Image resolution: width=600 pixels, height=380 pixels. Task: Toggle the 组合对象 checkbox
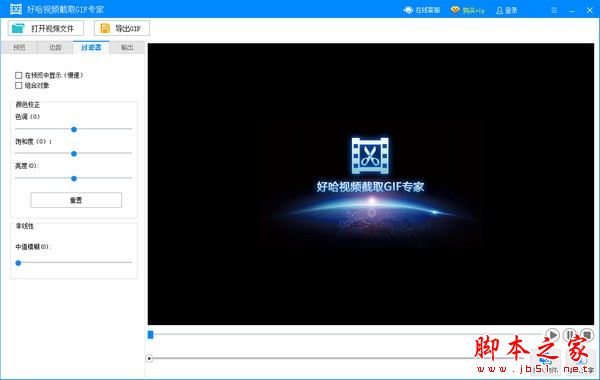18,86
